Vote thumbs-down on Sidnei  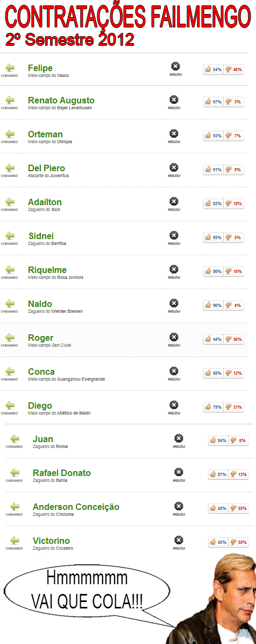point(229,237)
